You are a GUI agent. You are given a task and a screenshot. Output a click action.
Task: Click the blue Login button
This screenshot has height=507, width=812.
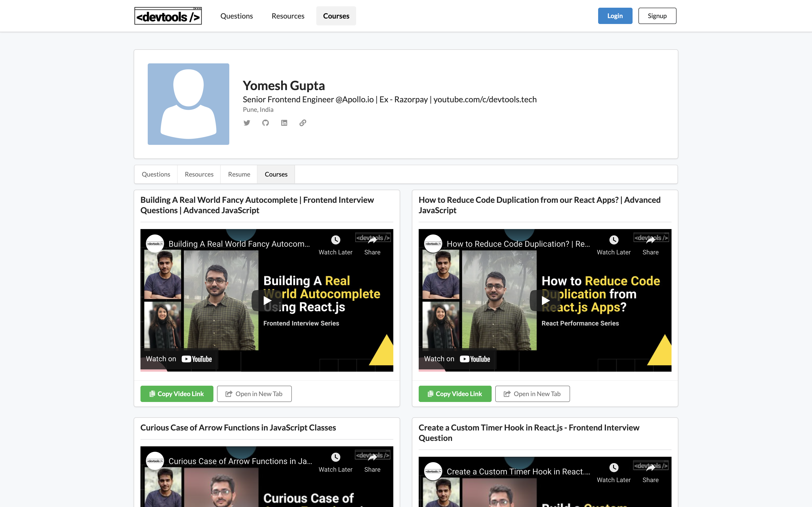pyautogui.click(x=615, y=16)
